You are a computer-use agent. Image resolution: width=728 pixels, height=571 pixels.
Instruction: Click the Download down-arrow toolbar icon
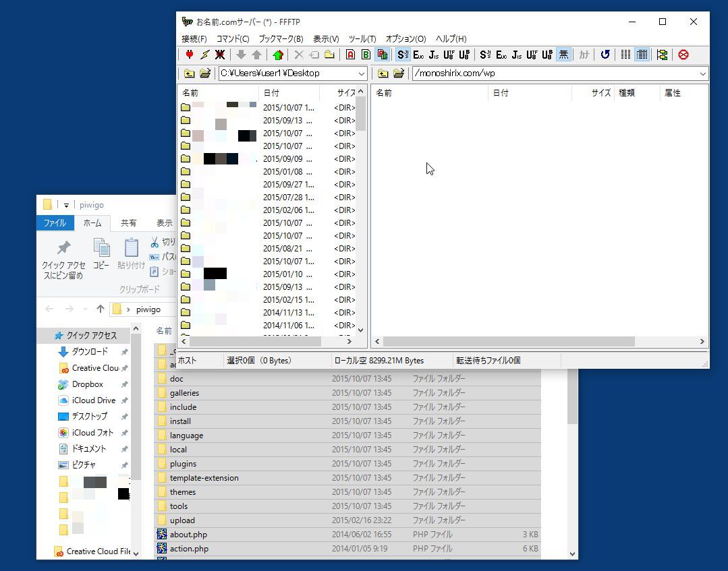pos(241,55)
